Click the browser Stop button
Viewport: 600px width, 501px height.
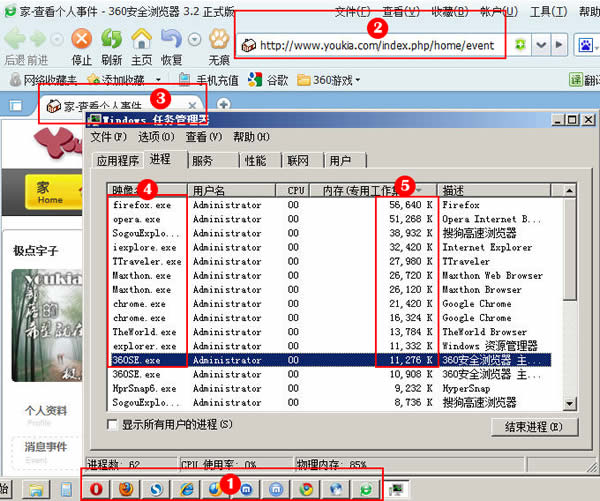click(82, 39)
